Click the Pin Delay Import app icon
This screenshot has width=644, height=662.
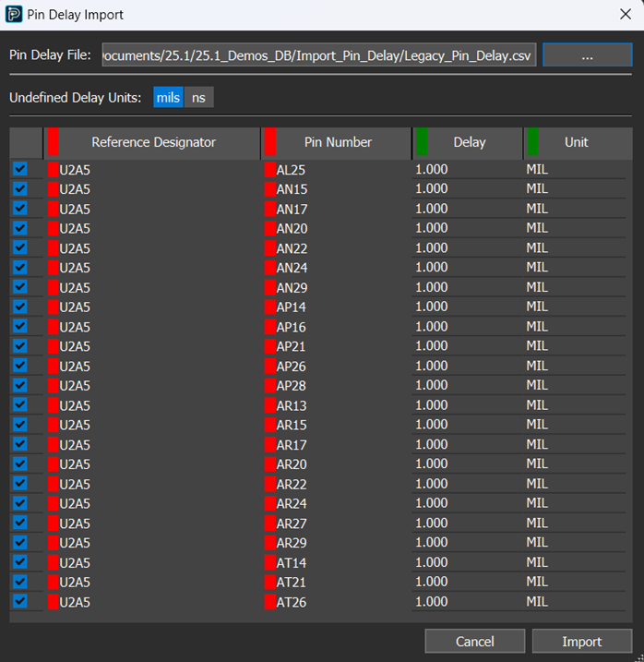(x=14, y=14)
